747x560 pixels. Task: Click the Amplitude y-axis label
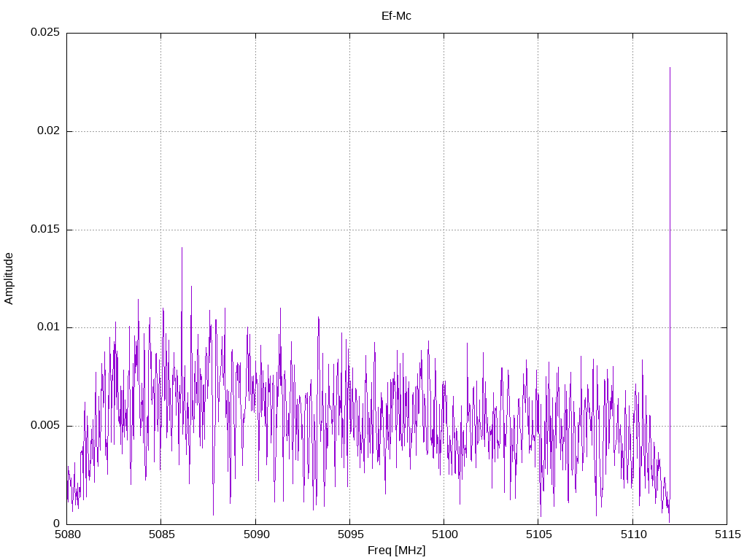pyautogui.click(x=9, y=278)
